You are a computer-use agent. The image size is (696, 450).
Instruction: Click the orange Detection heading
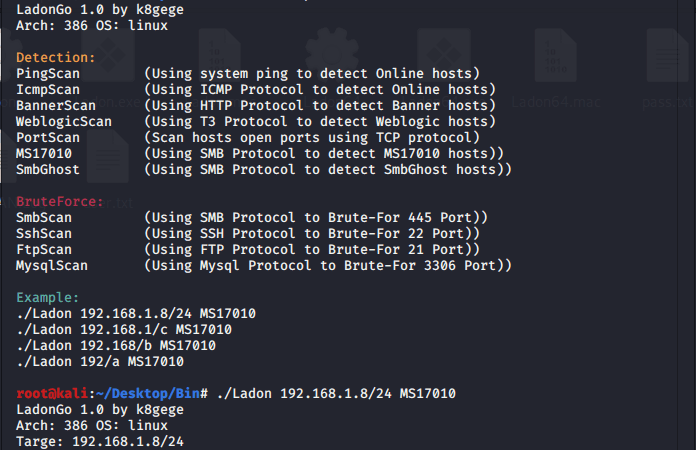point(55,58)
